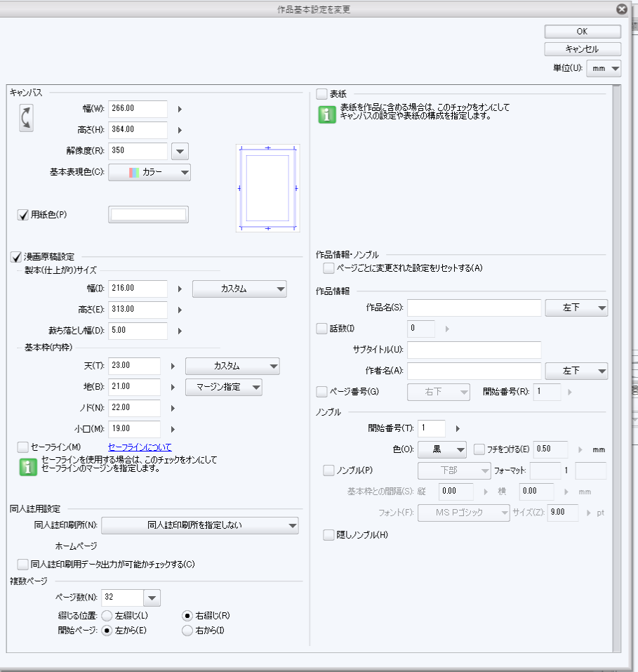
Task: Enable セーフライン(M) checkbox
Action: pyautogui.click(x=22, y=447)
